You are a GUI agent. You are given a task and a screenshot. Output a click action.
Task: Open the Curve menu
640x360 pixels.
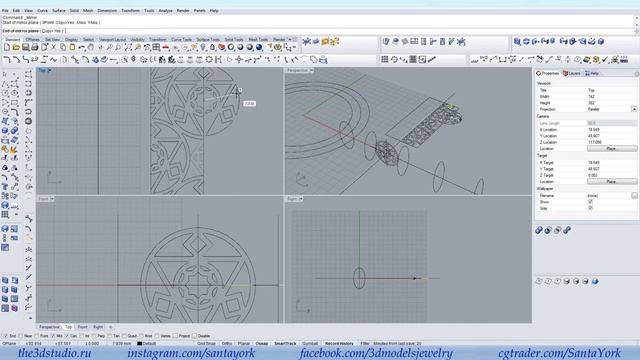click(42, 11)
